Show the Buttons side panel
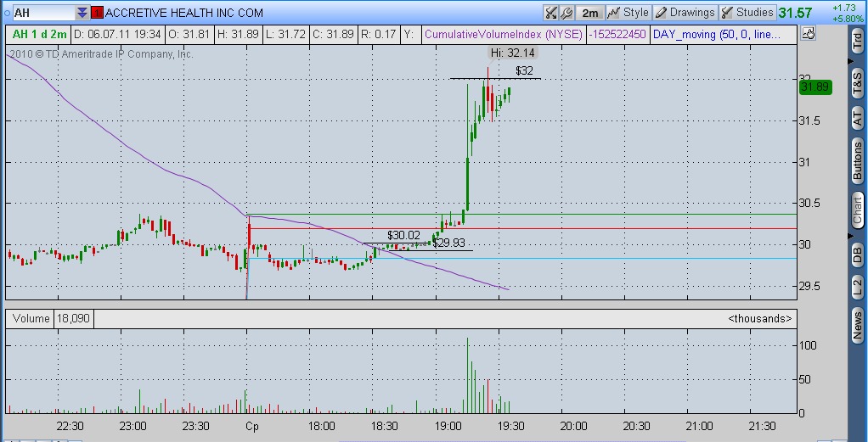 pyautogui.click(x=857, y=161)
